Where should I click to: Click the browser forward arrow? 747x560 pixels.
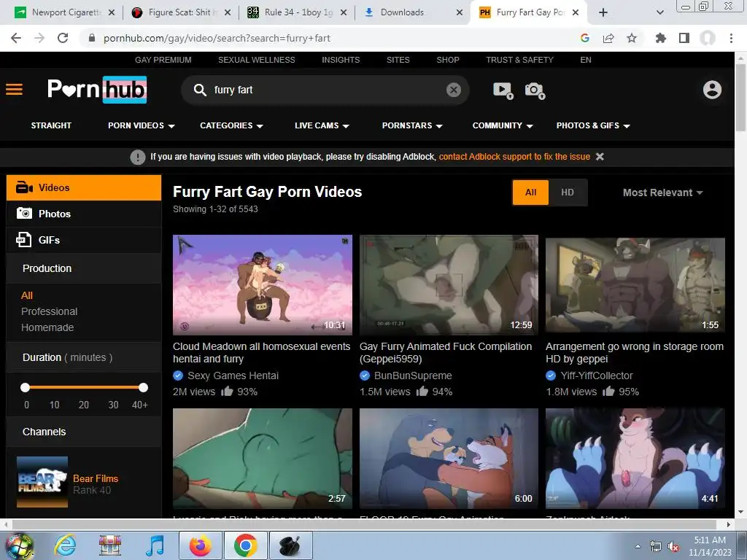39,38
